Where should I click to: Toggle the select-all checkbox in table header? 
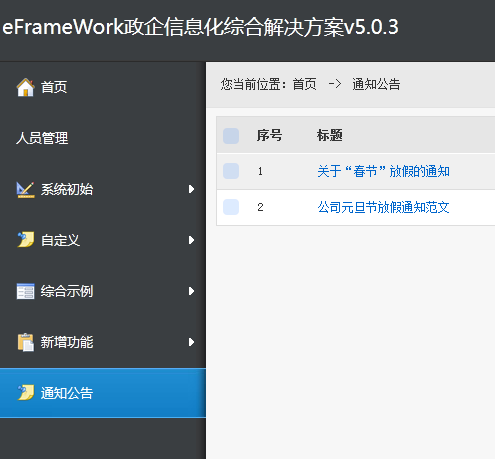tap(231, 136)
